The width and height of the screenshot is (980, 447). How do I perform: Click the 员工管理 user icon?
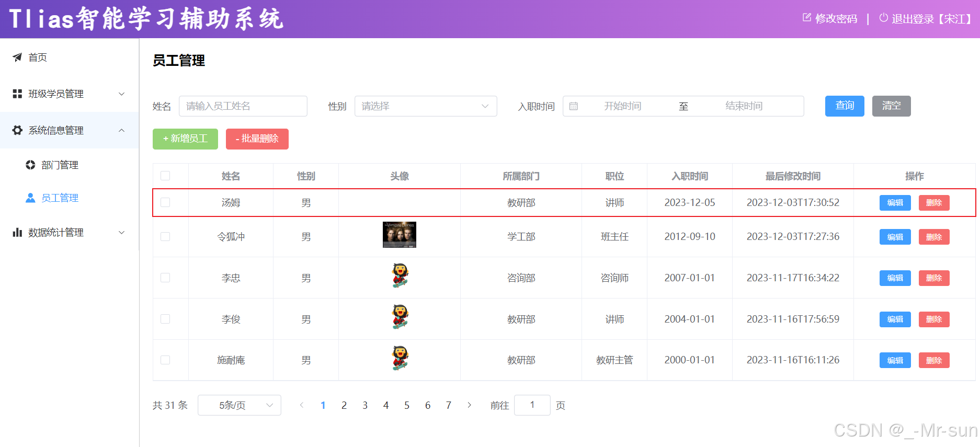[30, 198]
